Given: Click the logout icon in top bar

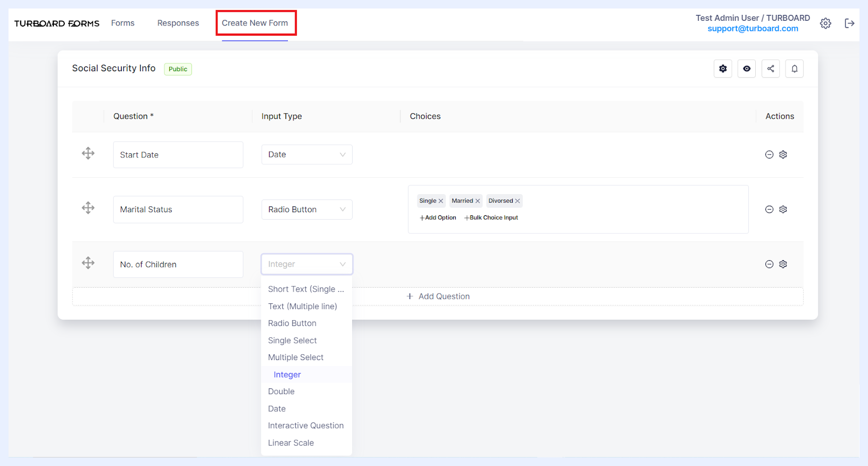Looking at the screenshot, I should [x=849, y=23].
